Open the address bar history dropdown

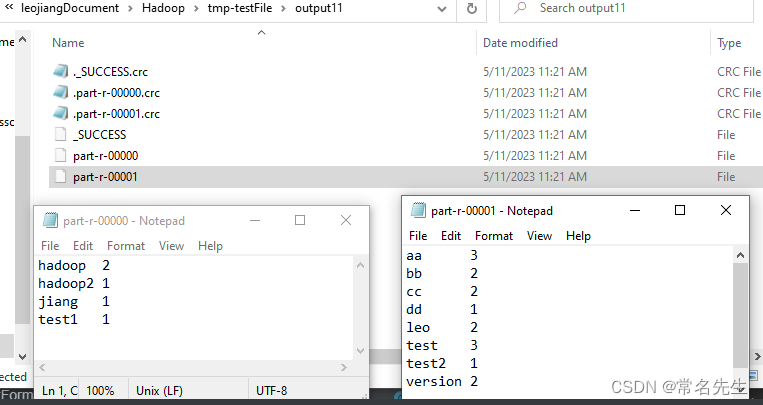point(442,9)
